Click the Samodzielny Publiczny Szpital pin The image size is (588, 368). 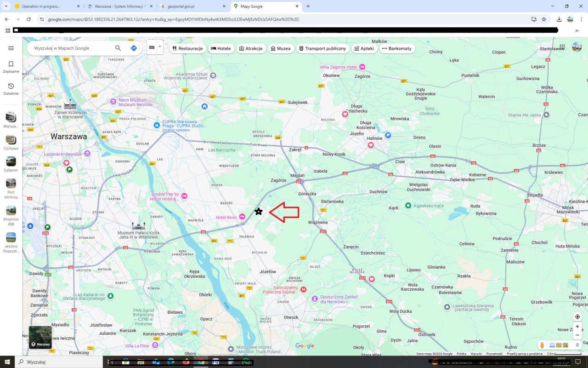[303, 289]
